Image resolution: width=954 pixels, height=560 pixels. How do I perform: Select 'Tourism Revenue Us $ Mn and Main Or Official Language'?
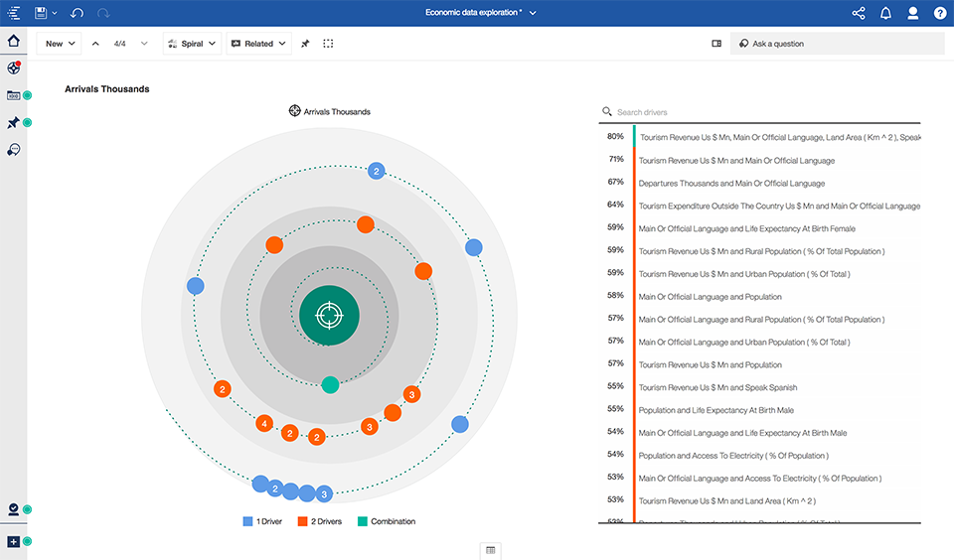point(759,161)
